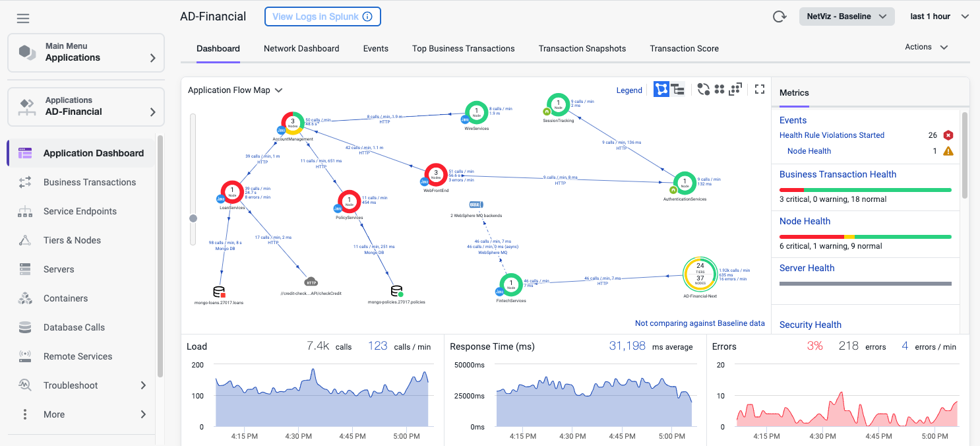Select the AuthenticationServices tier node

click(x=685, y=183)
